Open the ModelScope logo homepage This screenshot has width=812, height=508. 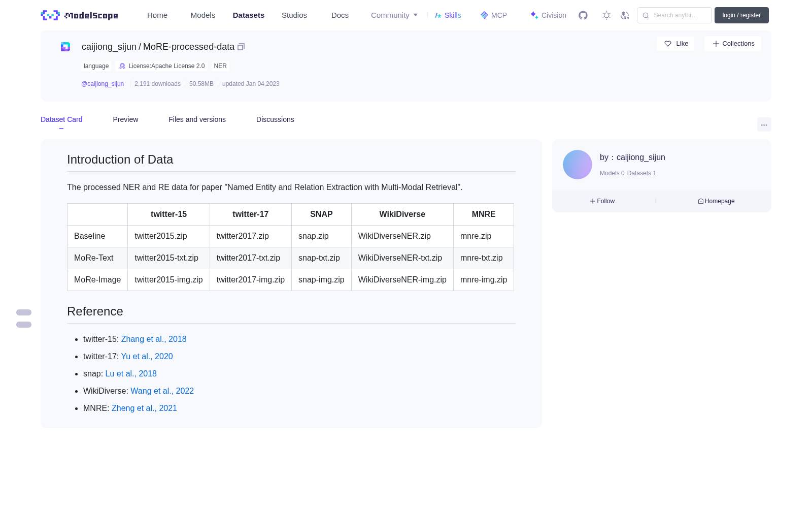tap(79, 15)
